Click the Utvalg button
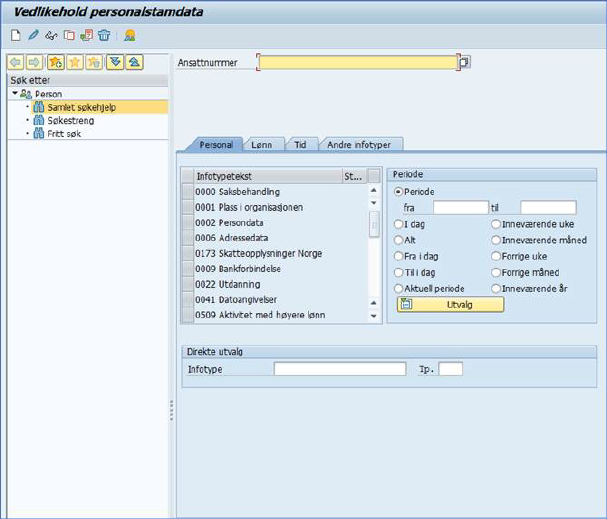607x519 pixels. (x=451, y=305)
